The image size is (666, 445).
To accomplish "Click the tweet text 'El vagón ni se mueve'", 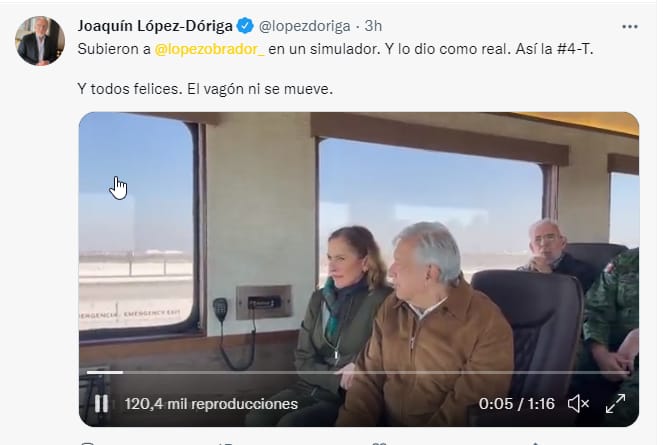I will [x=258, y=89].
